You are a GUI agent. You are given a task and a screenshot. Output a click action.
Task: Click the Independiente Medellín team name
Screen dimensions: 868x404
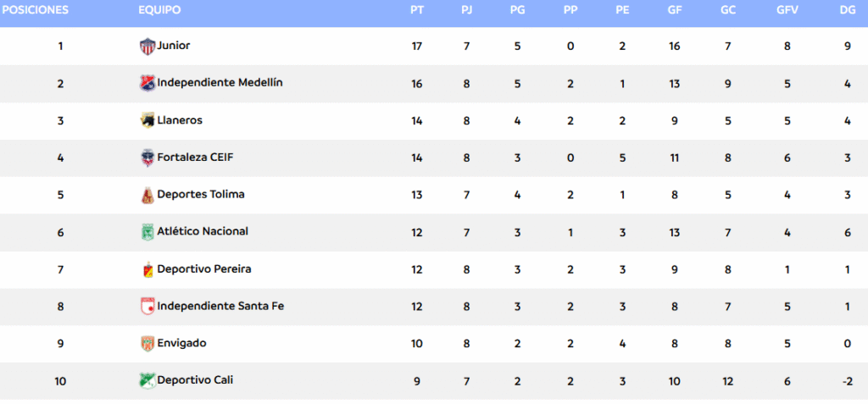[220, 83]
